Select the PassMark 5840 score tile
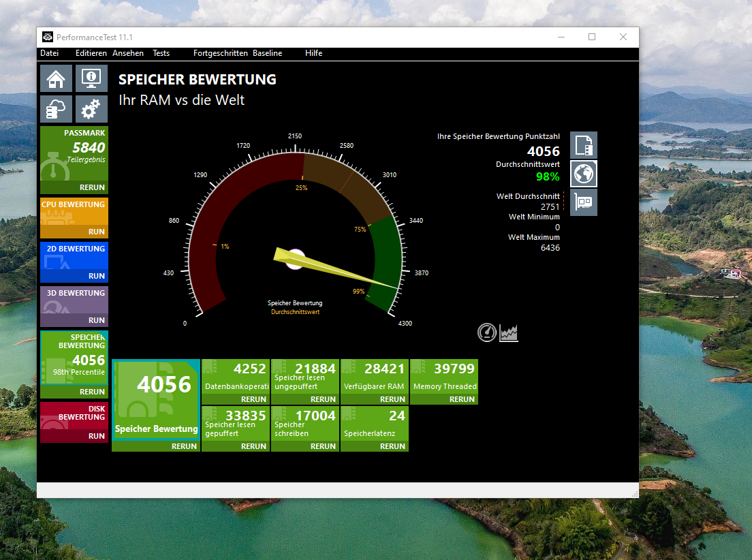752x560 pixels. 74,153
